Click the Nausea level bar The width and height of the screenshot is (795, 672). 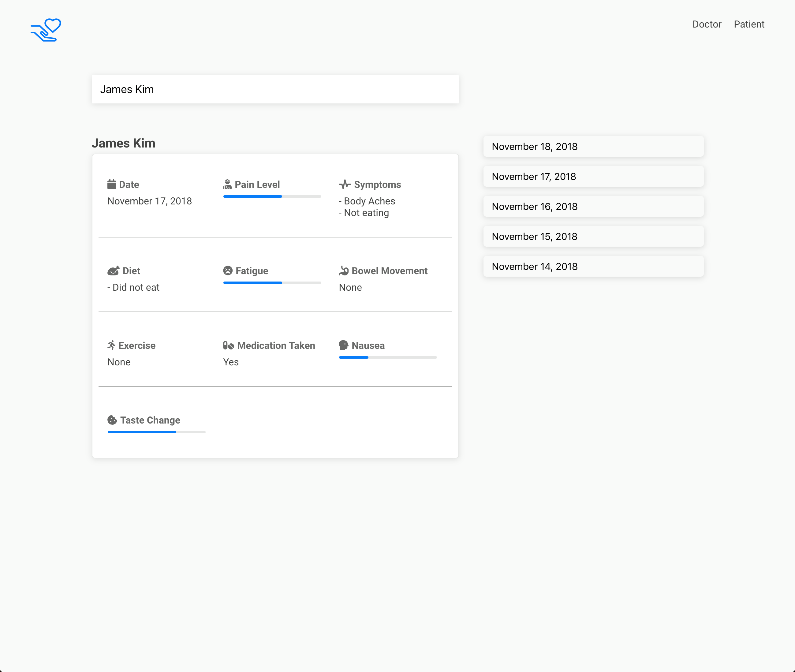pyautogui.click(x=387, y=357)
